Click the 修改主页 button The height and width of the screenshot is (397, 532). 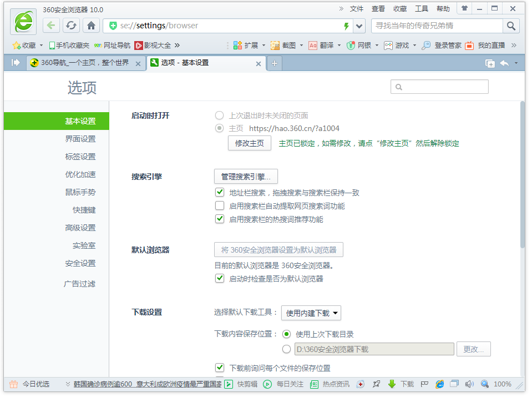point(249,143)
